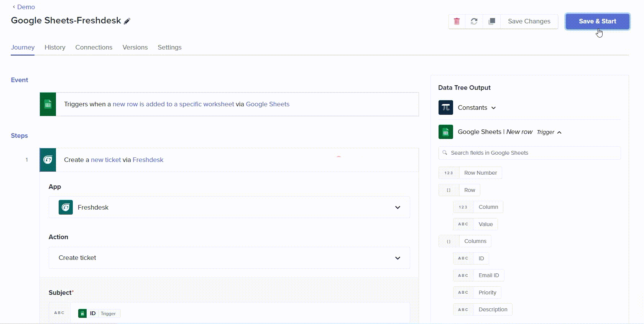The image size is (644, 324).
Task: Click the ABC badge beside Email ID
Action: tap(463, 275)
